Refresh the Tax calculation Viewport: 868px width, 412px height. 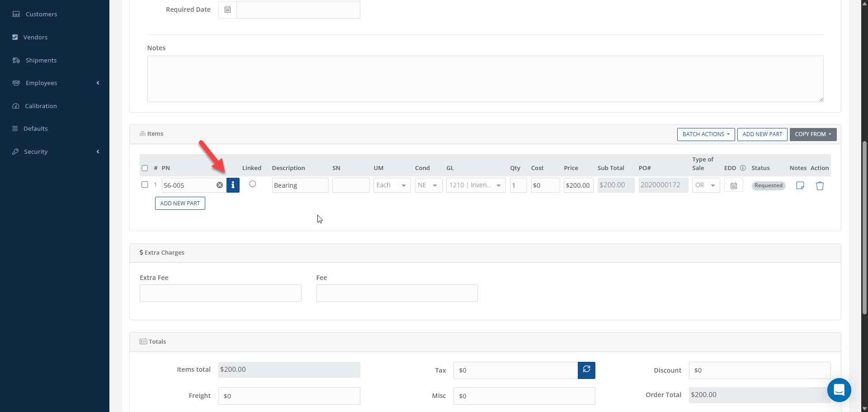coord(586,370)
